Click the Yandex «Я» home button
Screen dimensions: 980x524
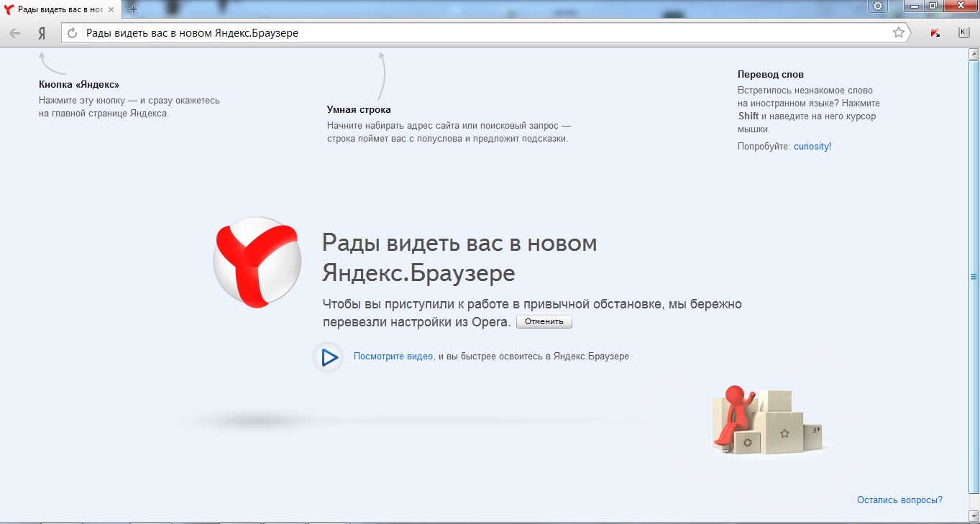coord(42,33)
